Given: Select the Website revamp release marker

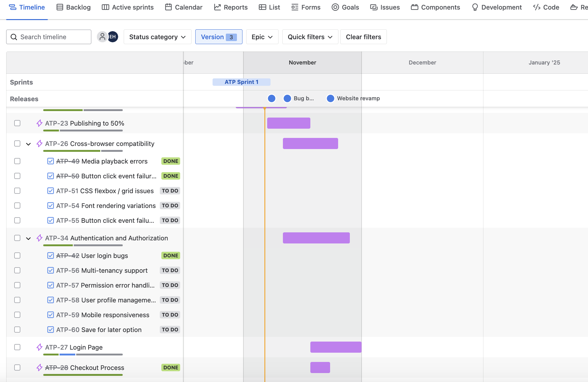Looking at the screenshot, I should click(330, 98).
